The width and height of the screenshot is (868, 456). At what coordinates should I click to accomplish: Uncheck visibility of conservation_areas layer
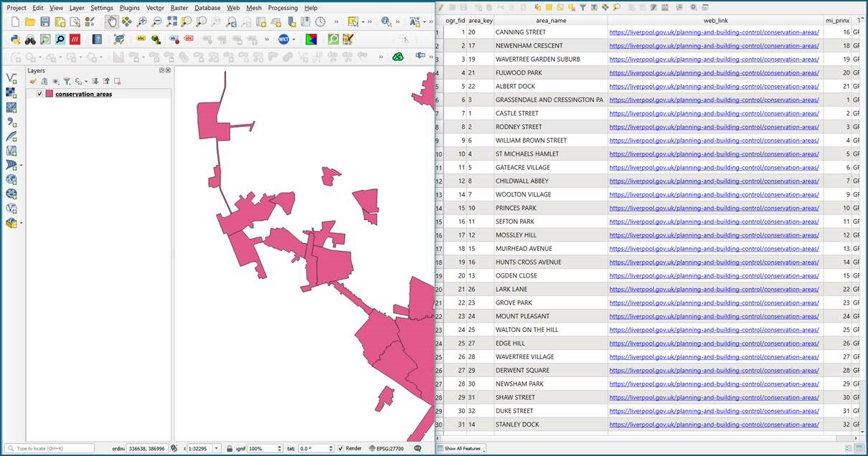point(40,94)
